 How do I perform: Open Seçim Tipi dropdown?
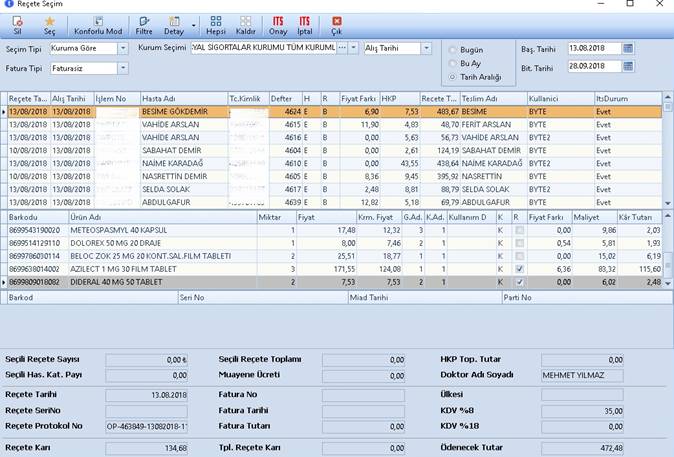tap(123, 48)
